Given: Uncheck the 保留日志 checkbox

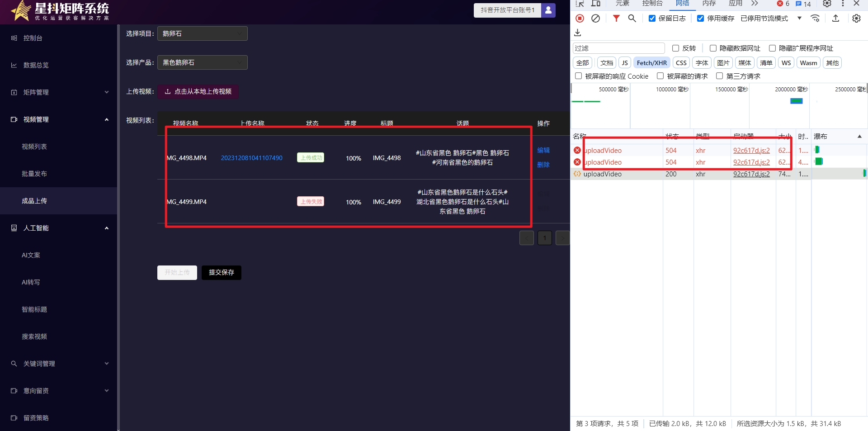Looking at the screenshot, I should pos(652,18).
